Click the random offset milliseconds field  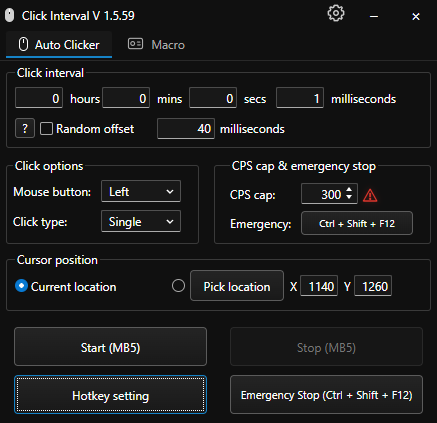(x=186, y=129)
